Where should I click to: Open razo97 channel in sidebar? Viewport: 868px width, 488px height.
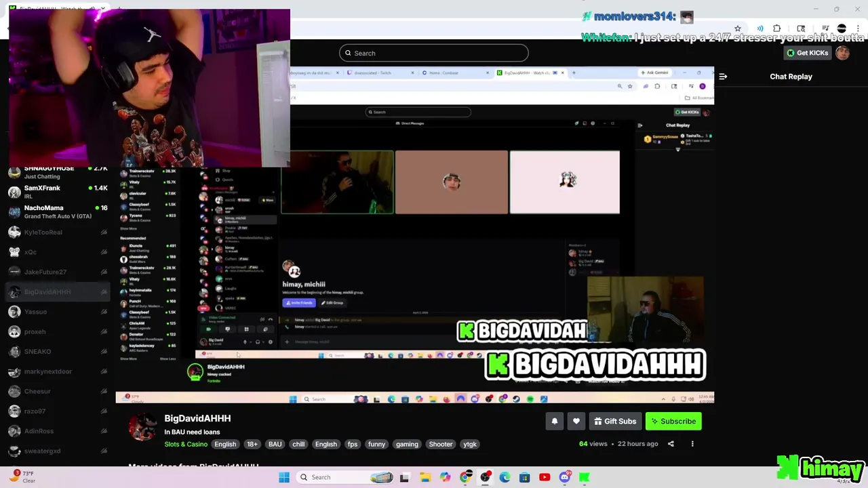tap(58, 411)
